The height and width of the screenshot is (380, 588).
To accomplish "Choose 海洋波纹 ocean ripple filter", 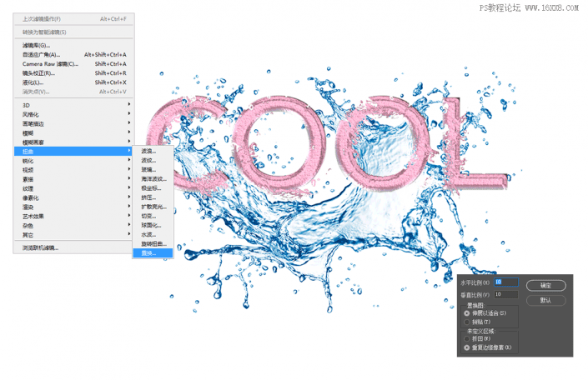I will 153,179.
